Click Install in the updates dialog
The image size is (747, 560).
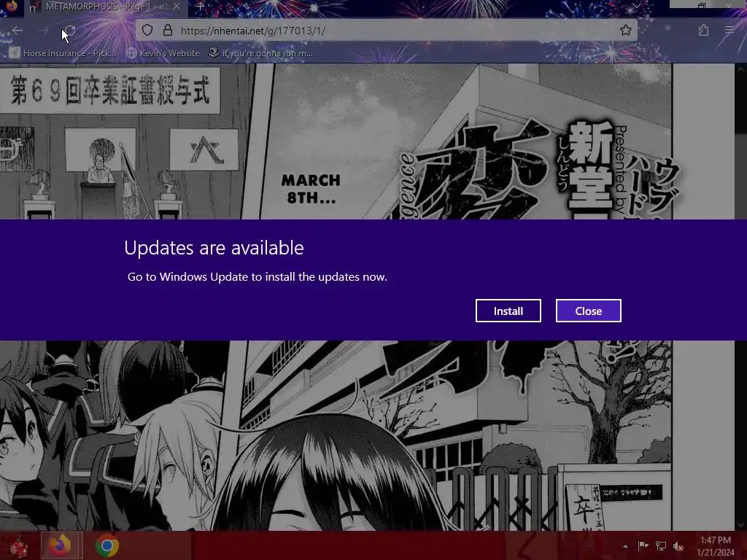[x=508, y=311]
